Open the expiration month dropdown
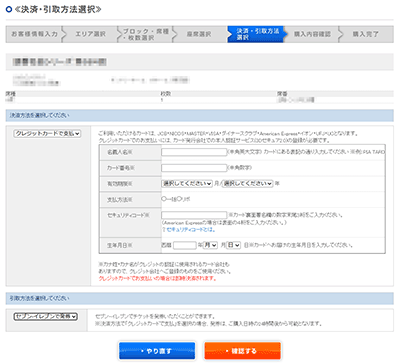 tap(187, 184)
